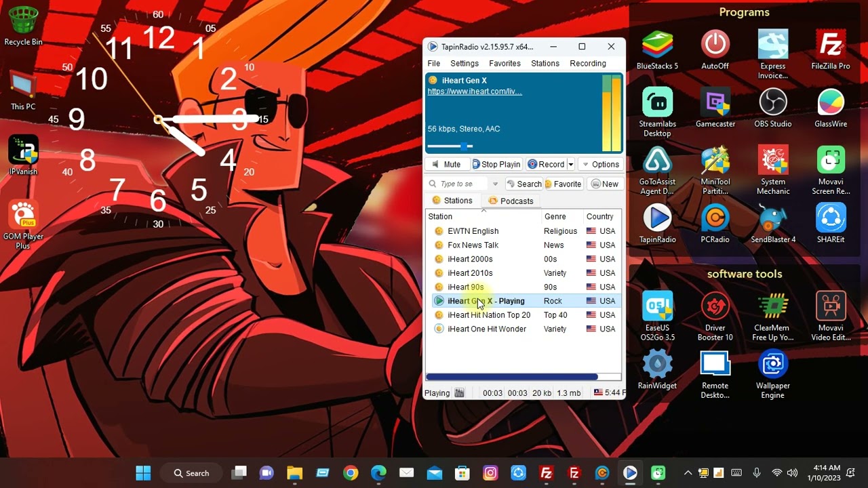Open the File menu
The image size is (868, 488).
point(433,64)
